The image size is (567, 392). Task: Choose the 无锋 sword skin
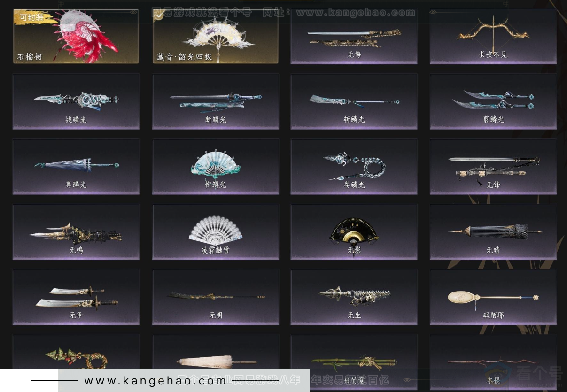click(x=493, y=166)
